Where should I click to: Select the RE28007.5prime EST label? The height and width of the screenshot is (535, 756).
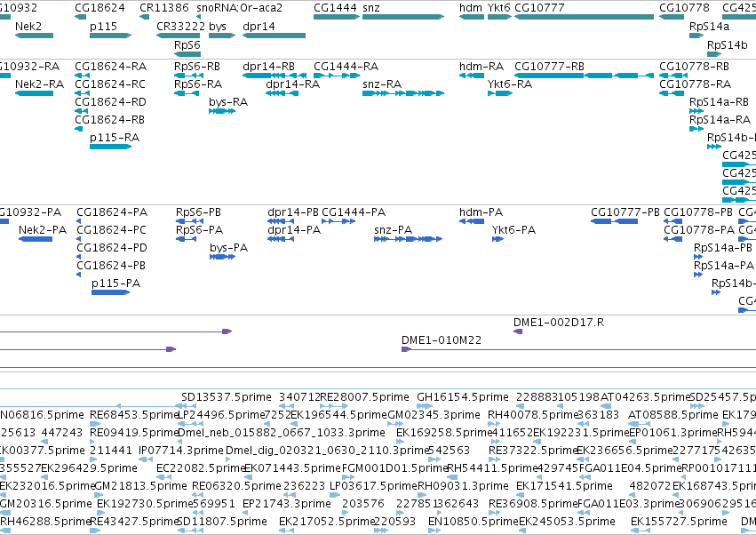coord(364,396)
